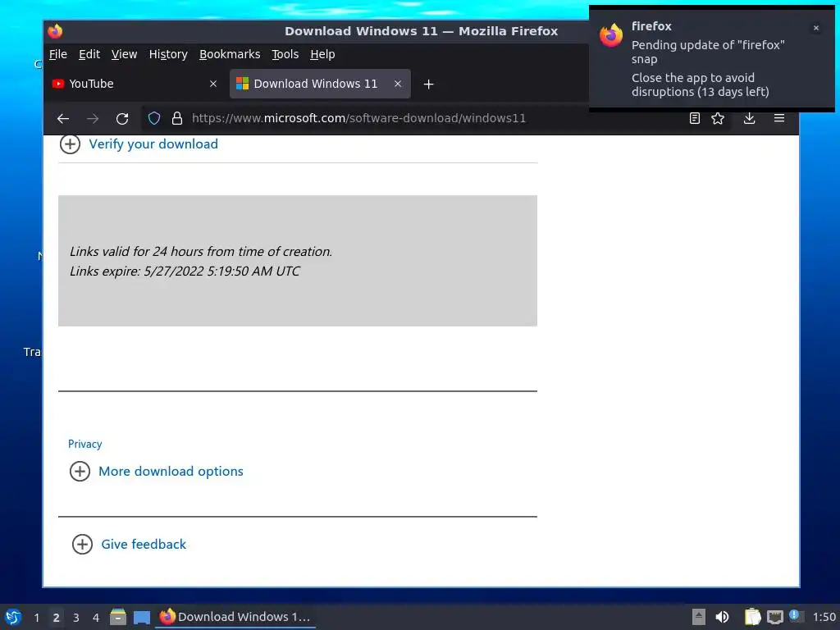Open the Bookmarks menu
The width and height of the screenshot is (840, 630).
[x=230, y=54]
